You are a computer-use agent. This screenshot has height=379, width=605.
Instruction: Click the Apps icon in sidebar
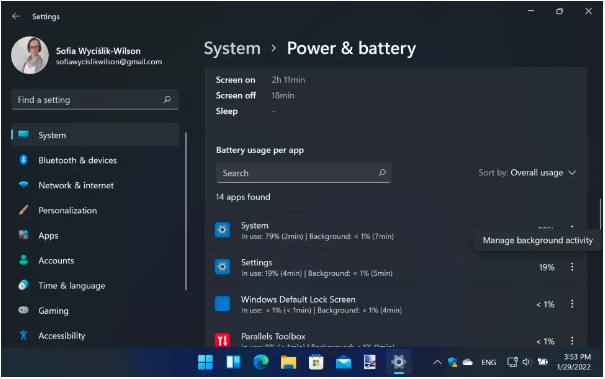[x=24, y=235]
